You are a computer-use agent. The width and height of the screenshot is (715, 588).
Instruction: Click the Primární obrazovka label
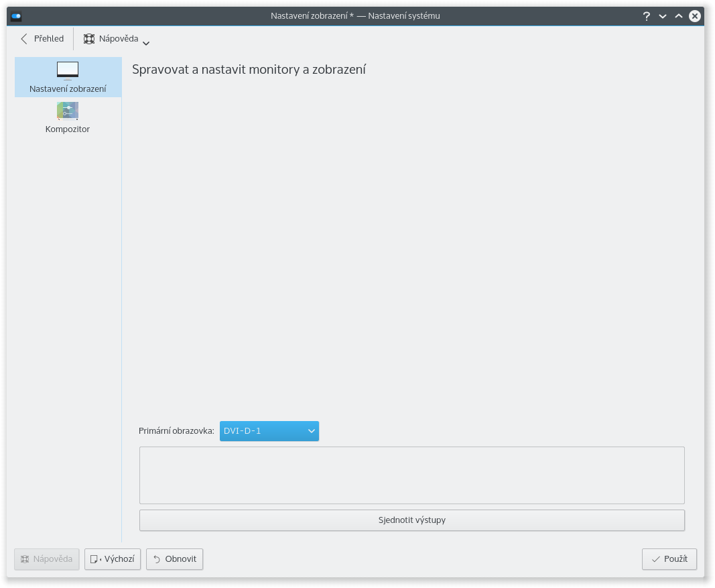coord(176,431)
